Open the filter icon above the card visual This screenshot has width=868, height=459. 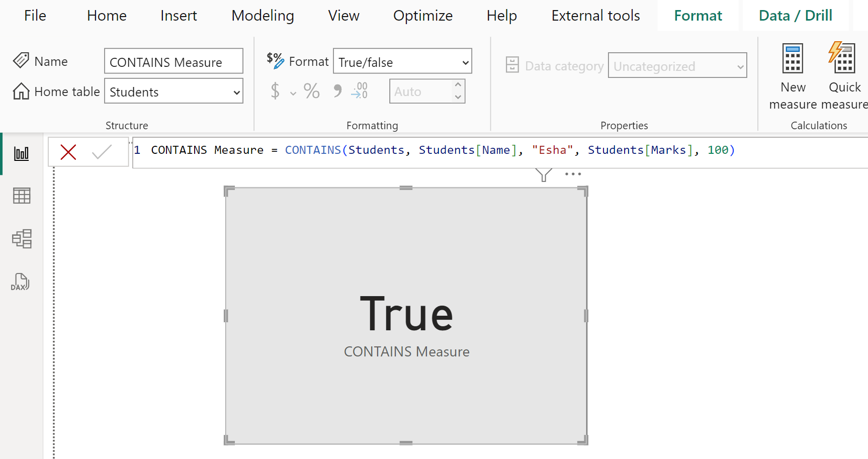click(543, 174)
